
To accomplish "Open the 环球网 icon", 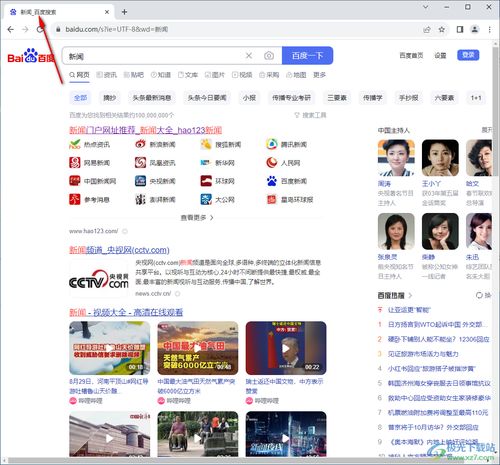I will pyautogui.click(x=206, y=181).
